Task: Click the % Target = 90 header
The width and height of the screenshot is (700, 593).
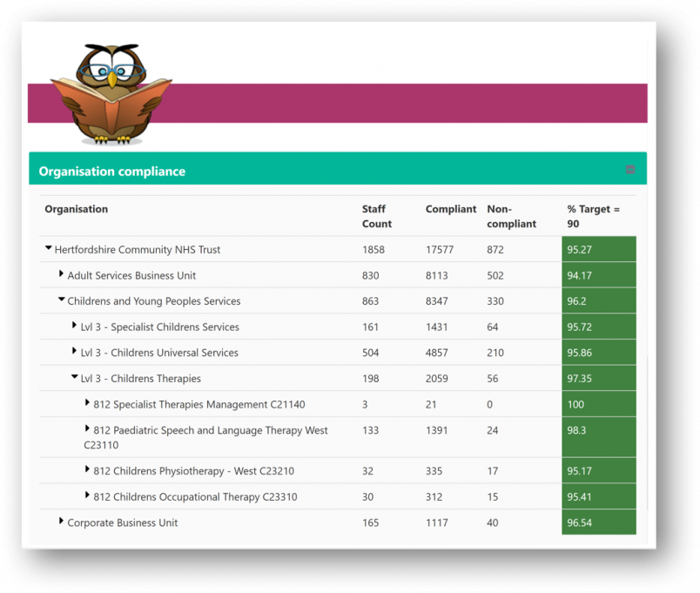Action: (593, 217)
